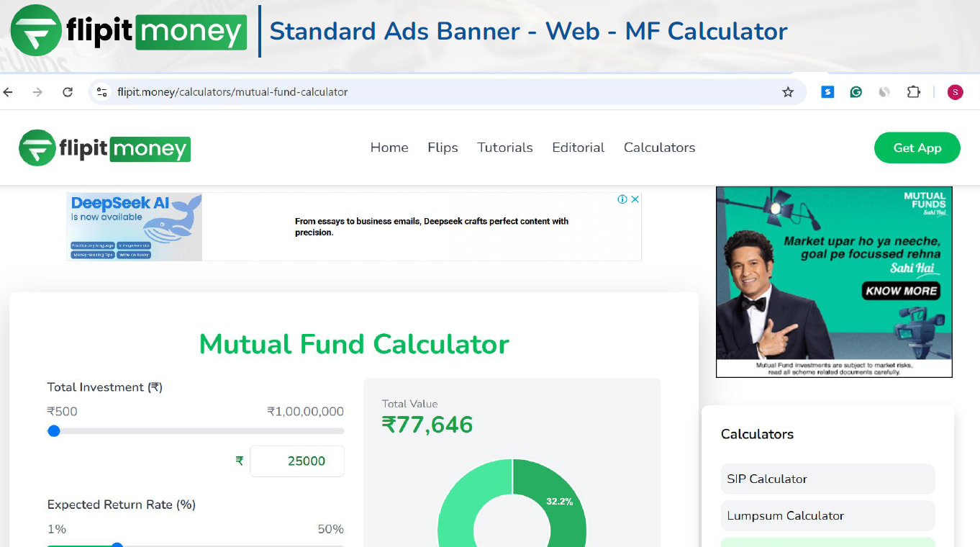Image resolution: width=980 pixels, height=547 pixels.
Task: Click KNOW MORE on mutual funds ad
Action: point(901,291)
